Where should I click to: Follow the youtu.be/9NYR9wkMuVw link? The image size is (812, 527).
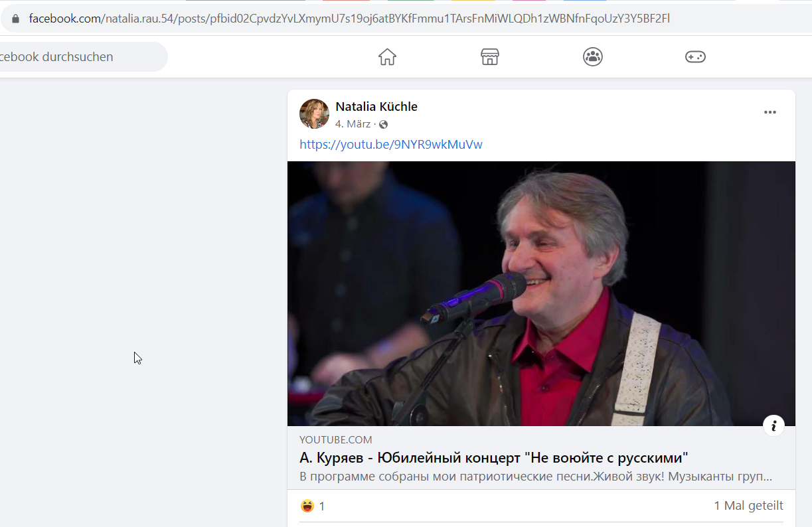pos(391,144)
